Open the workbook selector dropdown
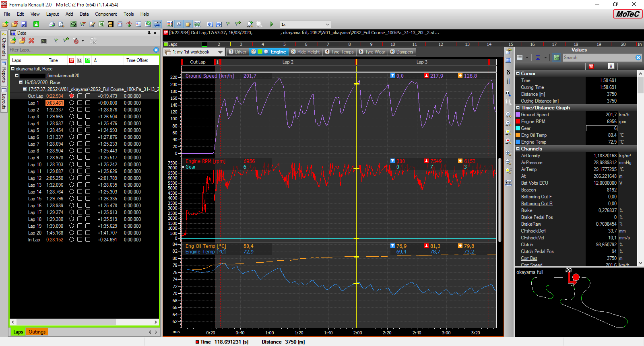This screenshot has height=346, width=644. [x=220, y=52]
